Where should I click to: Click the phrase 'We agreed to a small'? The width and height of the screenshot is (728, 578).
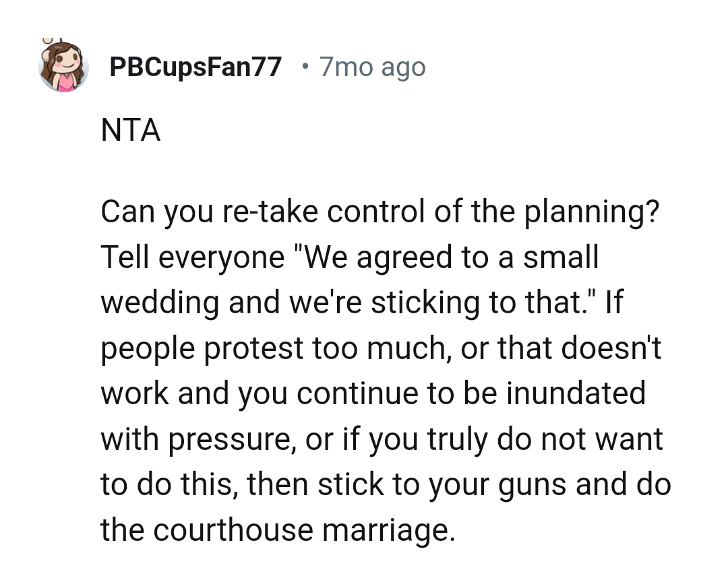coord(451,257)
